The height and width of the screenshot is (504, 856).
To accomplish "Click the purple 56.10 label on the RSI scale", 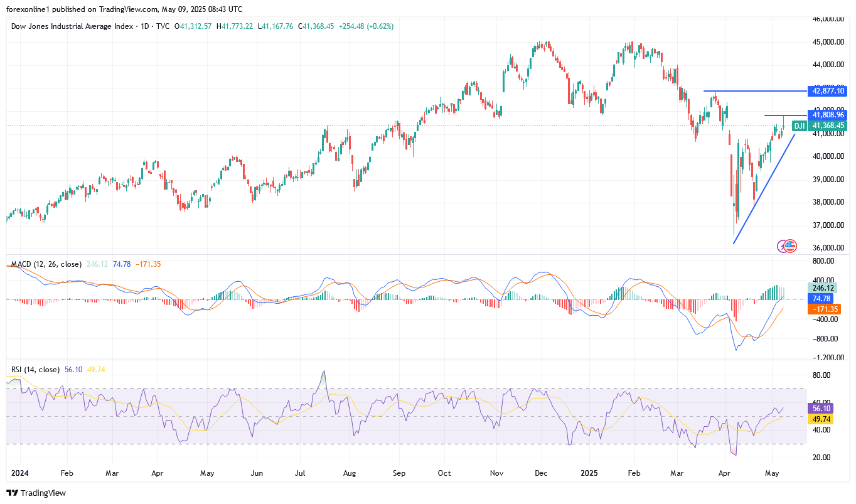I will (821, 409).
